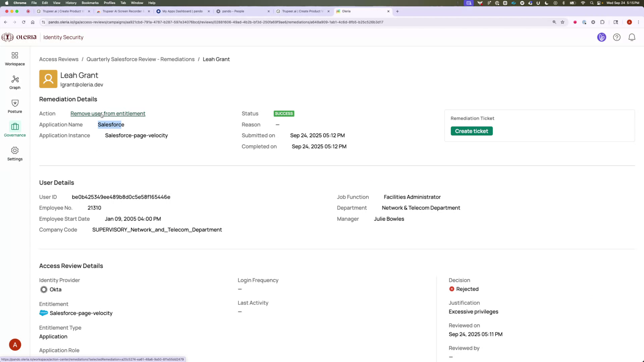This screenshot has width=644, height=362.
Task: Open the History menu in the menu bar
Action: [71, 3]
